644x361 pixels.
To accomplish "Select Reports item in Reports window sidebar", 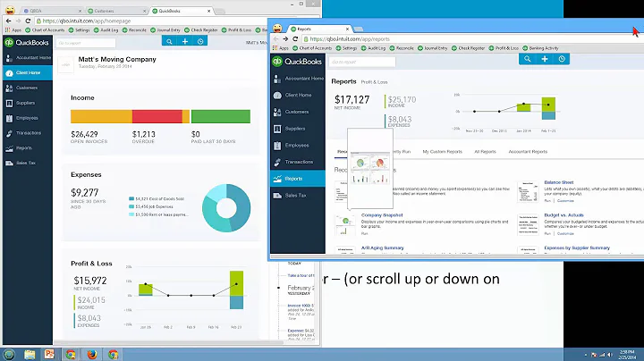I will 298,179.
